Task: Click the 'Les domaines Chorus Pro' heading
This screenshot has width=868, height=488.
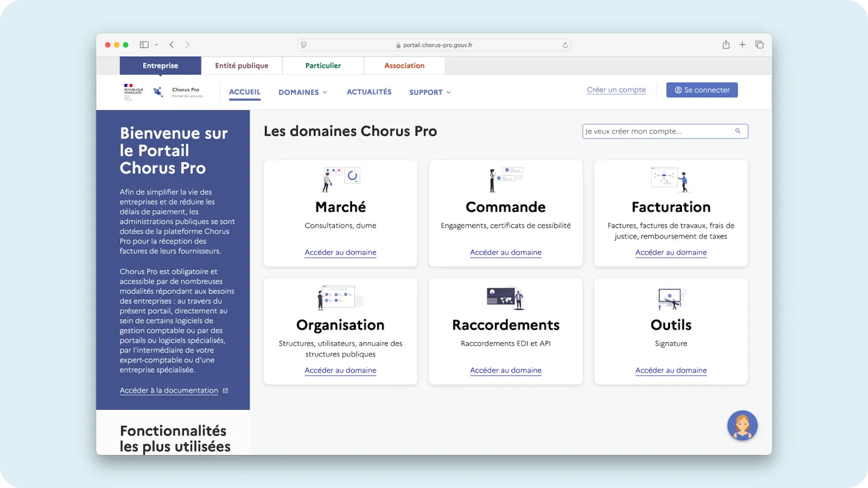Action: (351, 131)
